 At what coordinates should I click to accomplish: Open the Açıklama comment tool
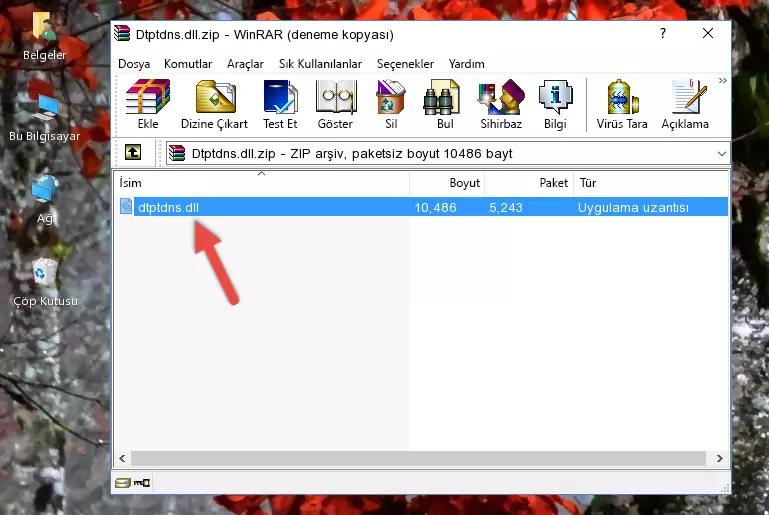[x=685, y=104]
